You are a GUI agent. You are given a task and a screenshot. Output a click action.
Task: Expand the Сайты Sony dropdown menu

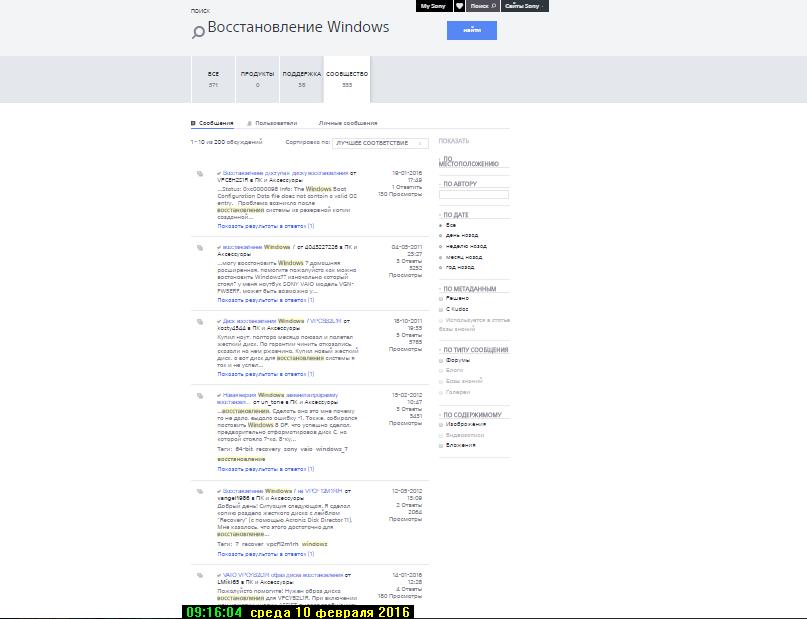pos(524,6)
